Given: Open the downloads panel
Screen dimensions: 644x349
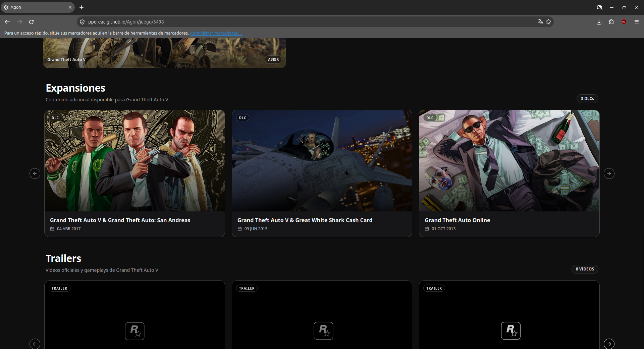Looking at the screenshot, I should click(x=599, y=22).
